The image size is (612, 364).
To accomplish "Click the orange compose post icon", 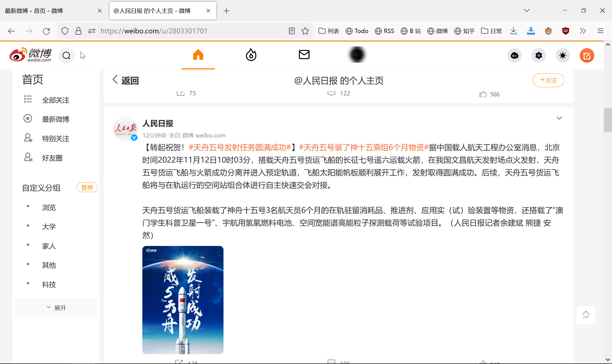I will pyautogui.click(x=587, y=55).
